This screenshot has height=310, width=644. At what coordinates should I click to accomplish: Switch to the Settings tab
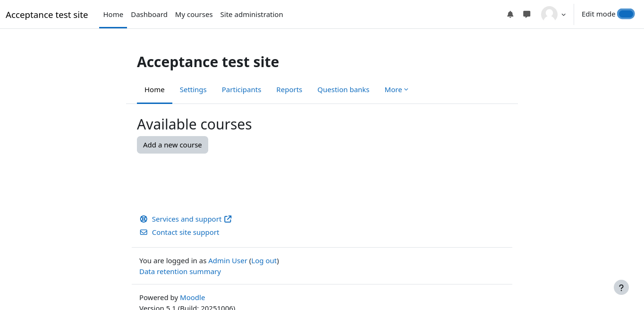[193, 90]
